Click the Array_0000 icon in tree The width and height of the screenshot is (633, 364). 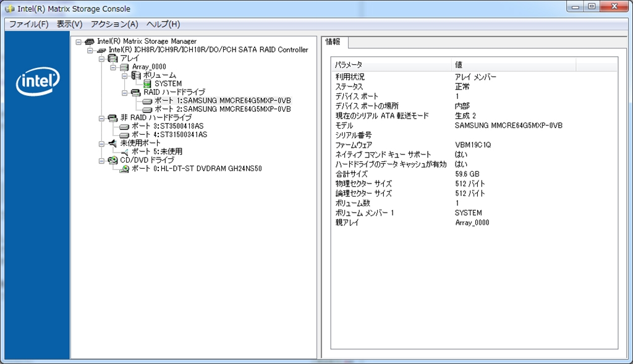[x=124, y=67]
